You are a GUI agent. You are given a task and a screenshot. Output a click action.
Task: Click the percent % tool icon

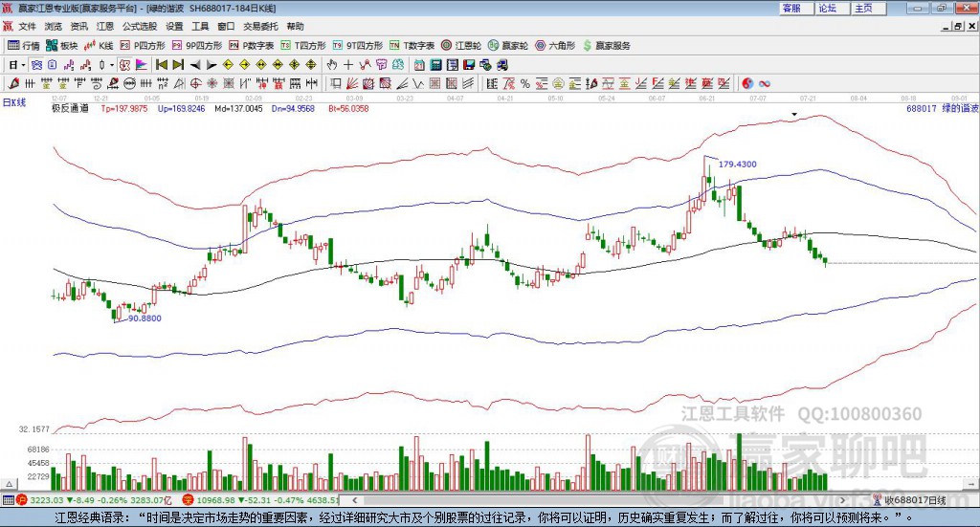[525, 83]
